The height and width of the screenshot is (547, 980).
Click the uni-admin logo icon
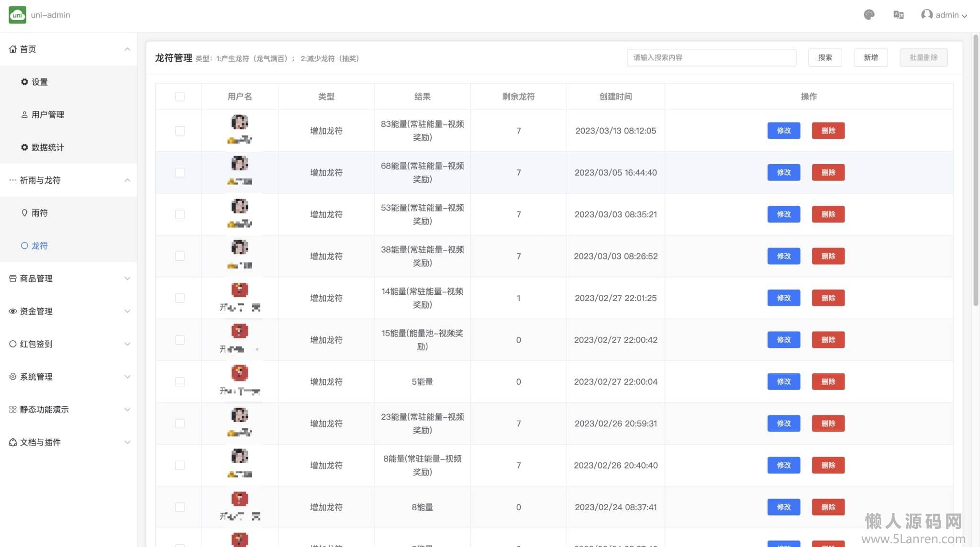click(x=17, y=15)
